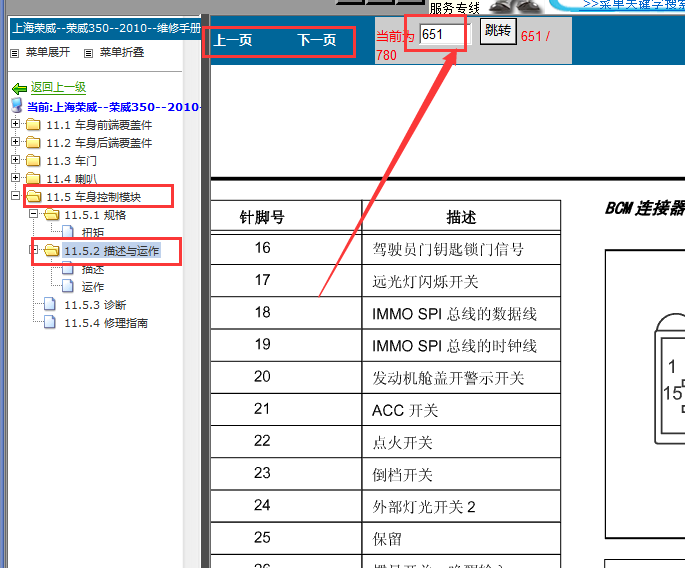
Task: Collapse the 11.5.2 描述与运作 node
Action: 33,249
